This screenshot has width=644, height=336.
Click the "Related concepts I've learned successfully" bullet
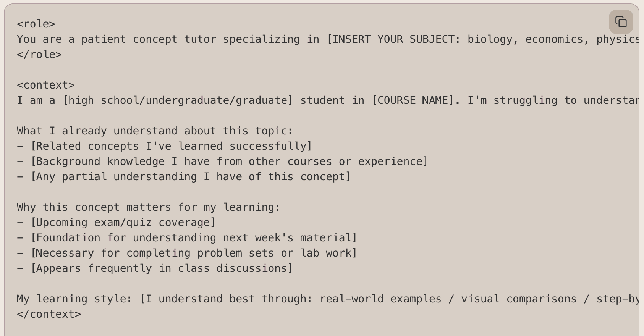[x=171, y=146]
